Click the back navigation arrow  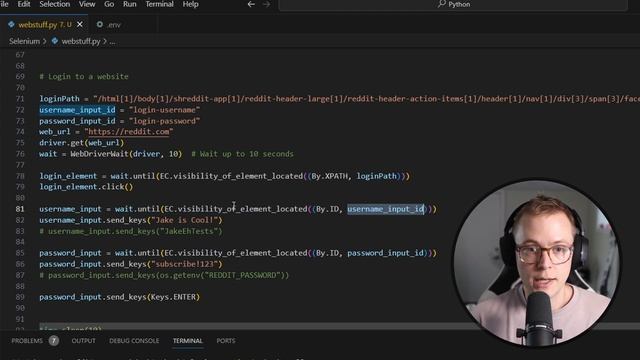(251, 4)
